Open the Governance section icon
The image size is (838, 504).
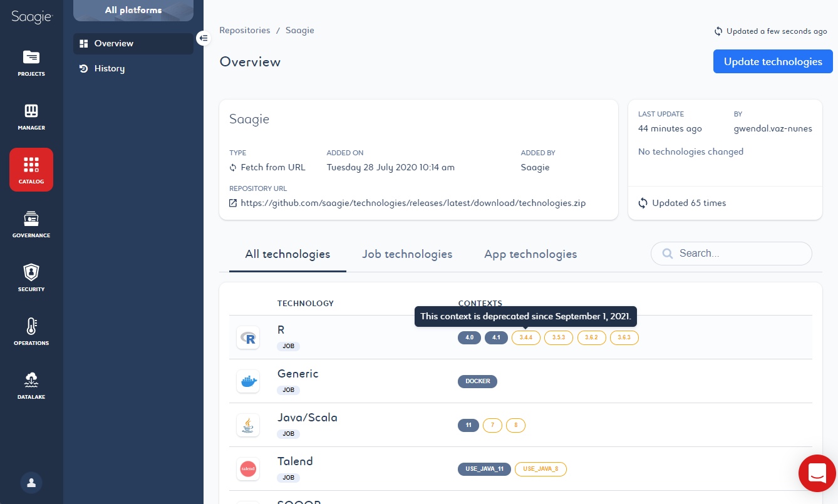[x=31, y=219]
